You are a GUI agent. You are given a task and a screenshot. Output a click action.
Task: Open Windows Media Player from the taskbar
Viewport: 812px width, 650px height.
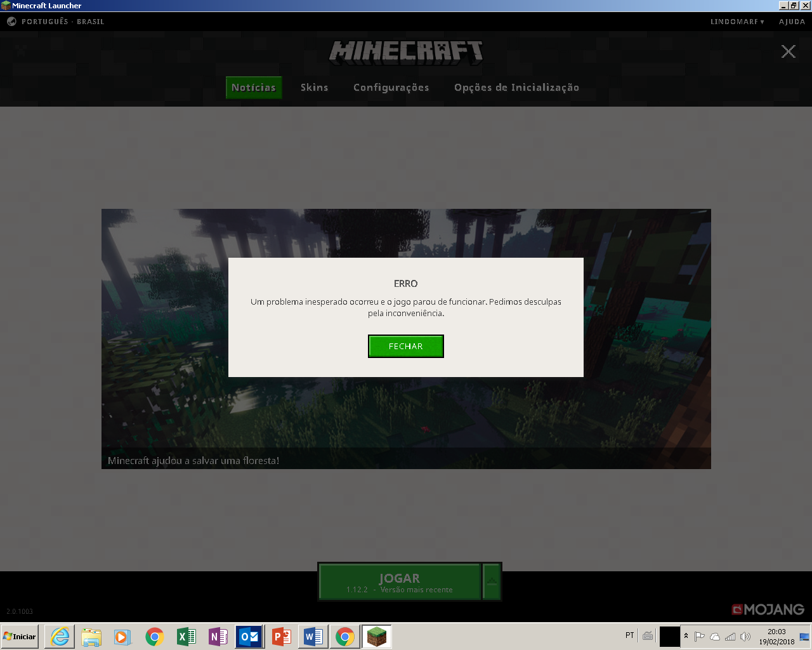[123, 637]
